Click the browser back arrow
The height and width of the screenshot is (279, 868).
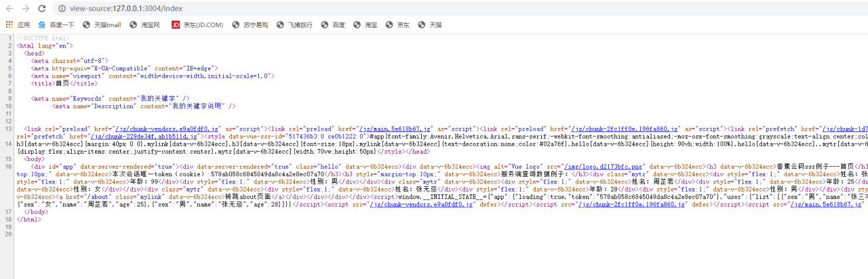coord(9,9)
